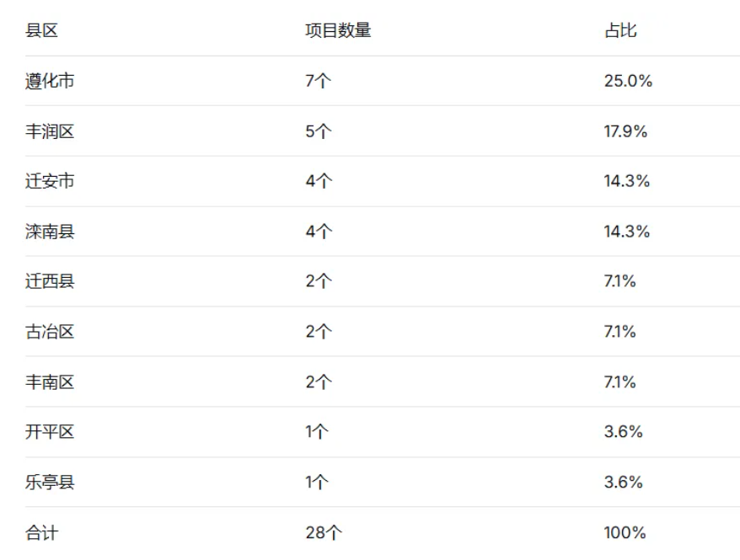This screenshot has width=740, height=560.
Task: Click the 乐亭县 cell
Action: coord(50,483)
